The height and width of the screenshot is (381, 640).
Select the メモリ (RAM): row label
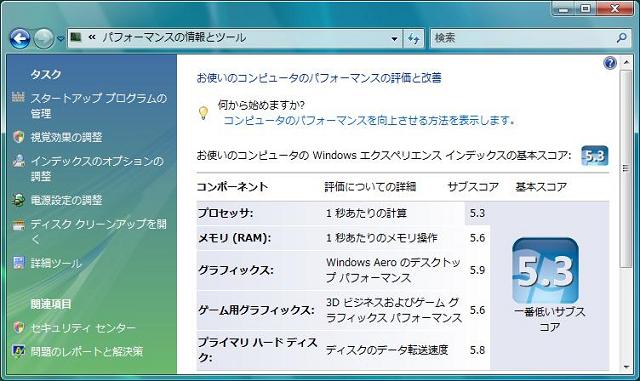click(x=234, y=238)
